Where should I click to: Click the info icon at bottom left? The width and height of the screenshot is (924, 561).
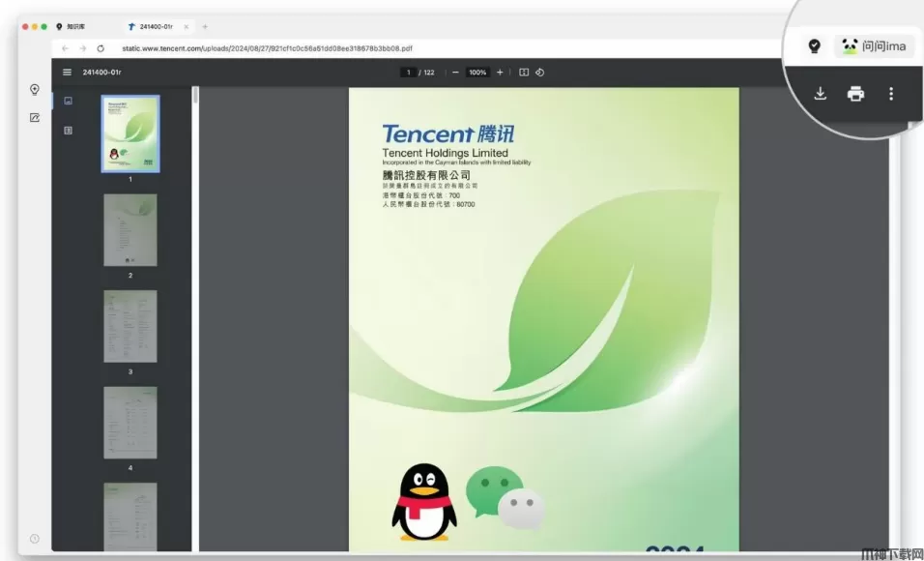(x=35, y=539)
